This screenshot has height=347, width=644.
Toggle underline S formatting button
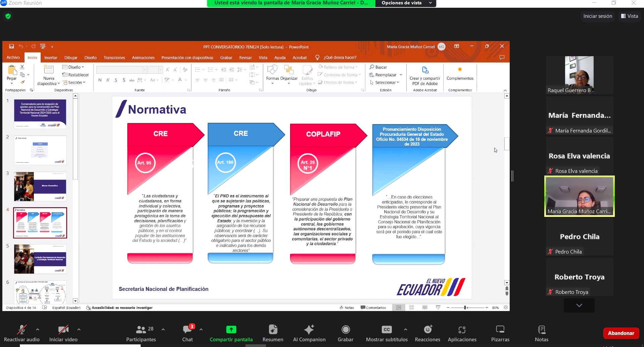tap(116, 80)
